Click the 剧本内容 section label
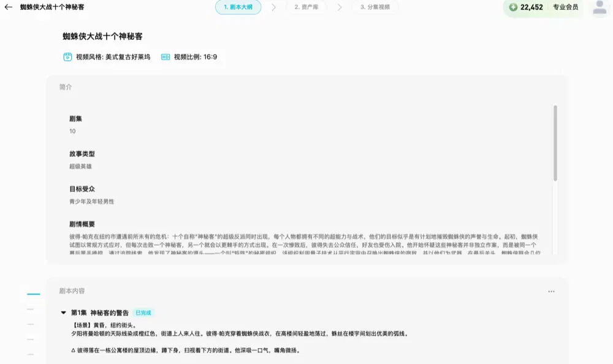 pyautogui.click(x=72, y=291)
